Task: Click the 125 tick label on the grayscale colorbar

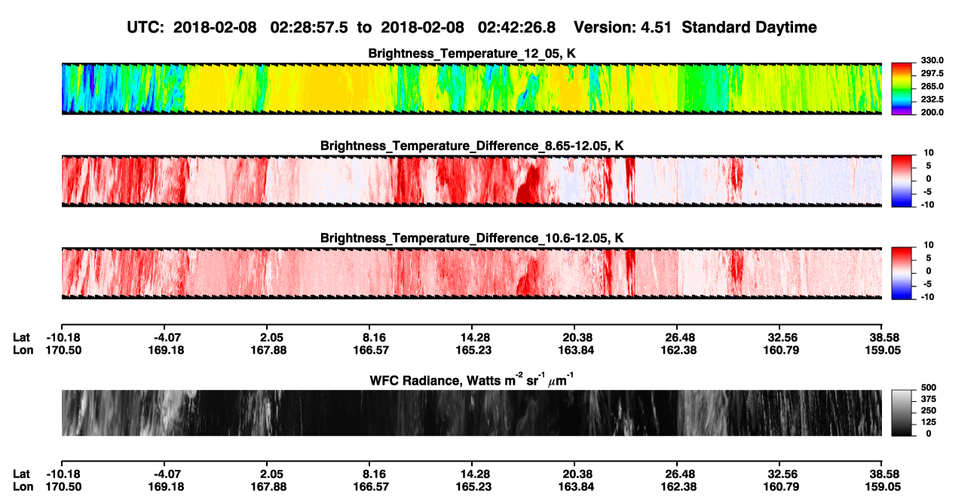Action: [x=927, y=422]
